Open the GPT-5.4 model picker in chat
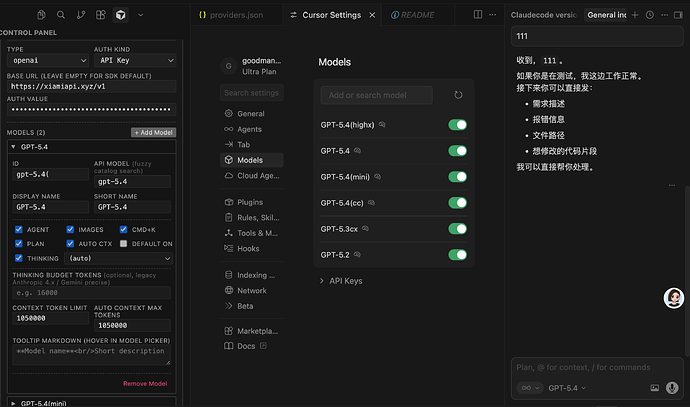The image size is (690, 407). [x=567, y=388]
